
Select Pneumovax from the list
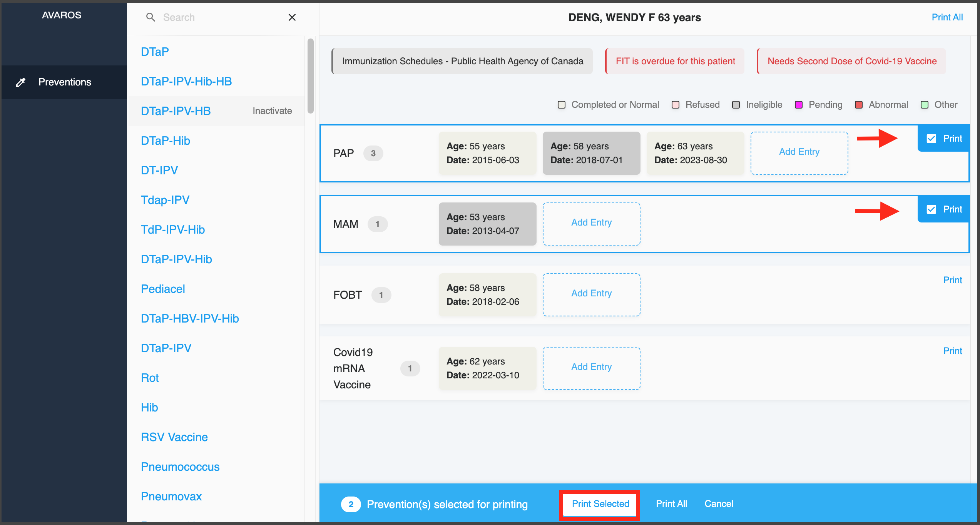tap(171, 496)
